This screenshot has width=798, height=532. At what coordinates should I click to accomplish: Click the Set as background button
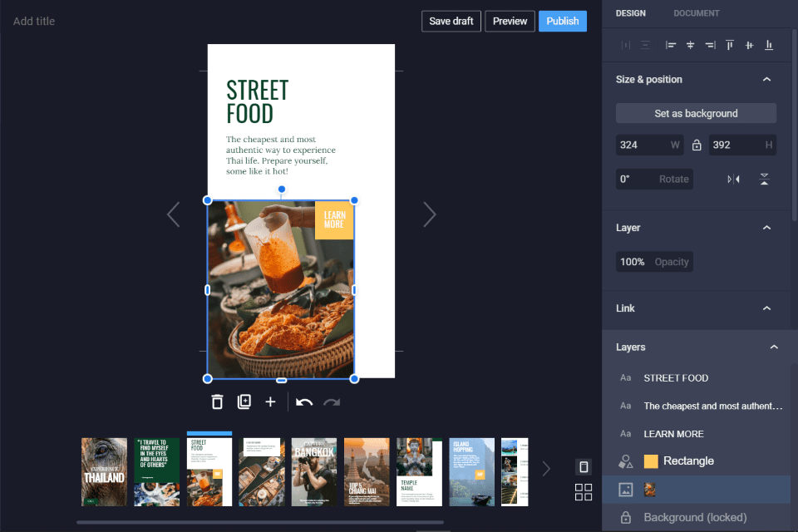[696, 114]
